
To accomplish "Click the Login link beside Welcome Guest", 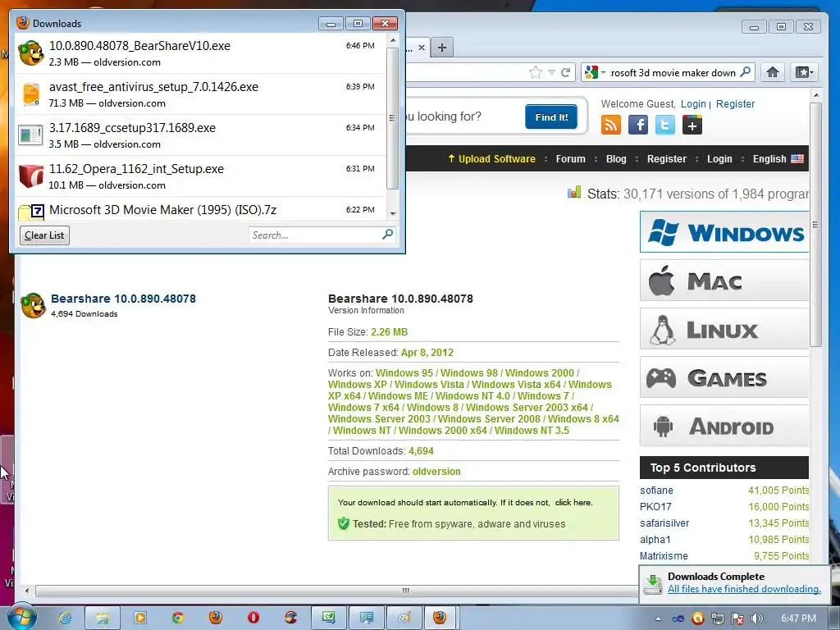I will pos(693,104).
